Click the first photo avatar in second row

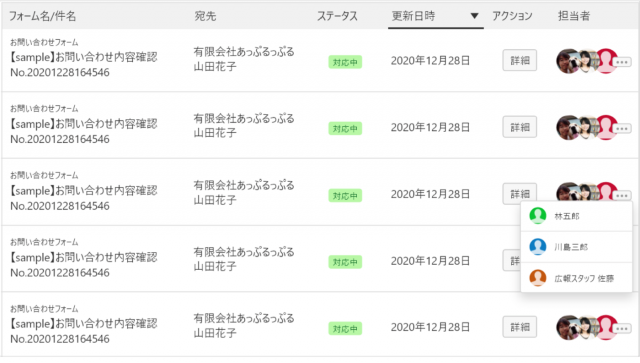click(568, 128)
